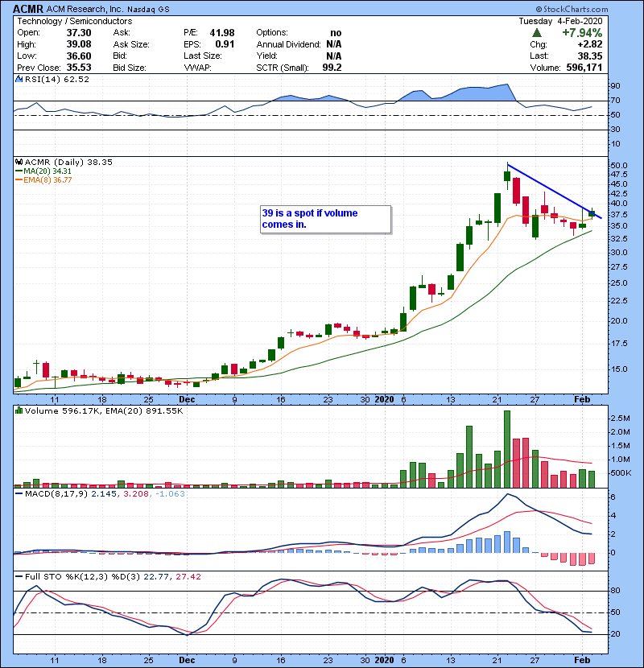This screenshot has width=644, height=668.
Task: Click the 'Dec' label on the price chart axis
Action: click(x=187, y=399)
